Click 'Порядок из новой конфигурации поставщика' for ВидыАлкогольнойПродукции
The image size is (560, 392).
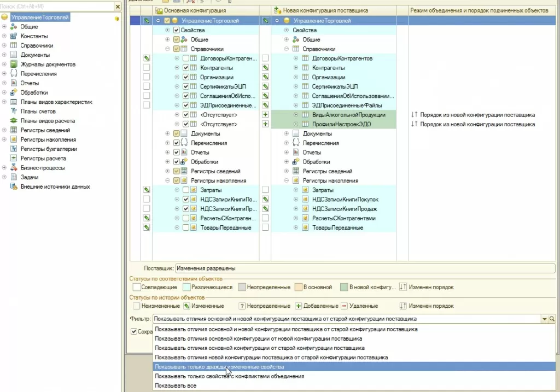click(476, 115)
